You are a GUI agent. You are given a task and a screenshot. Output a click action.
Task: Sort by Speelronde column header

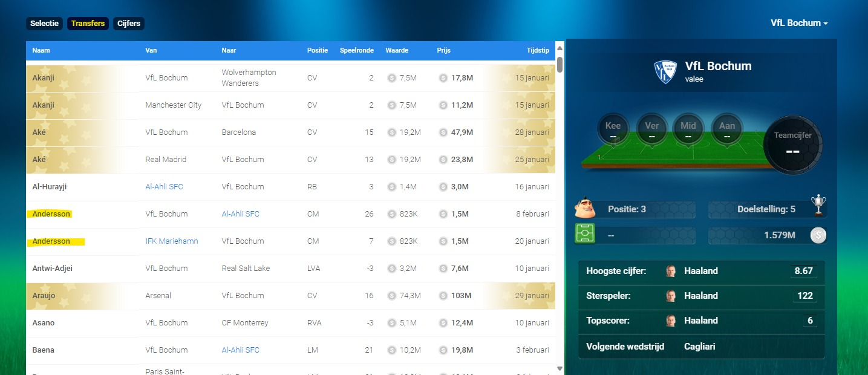pyautogui.click(x=357, y=50)
